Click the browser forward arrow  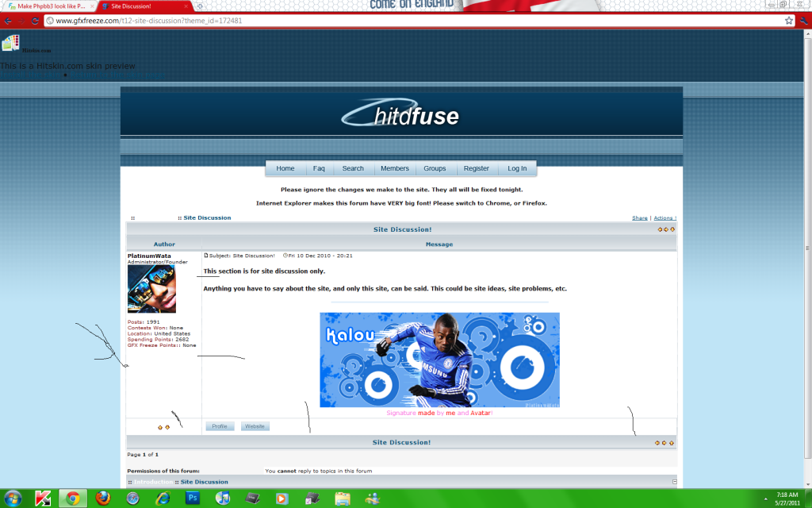(21, 21)
